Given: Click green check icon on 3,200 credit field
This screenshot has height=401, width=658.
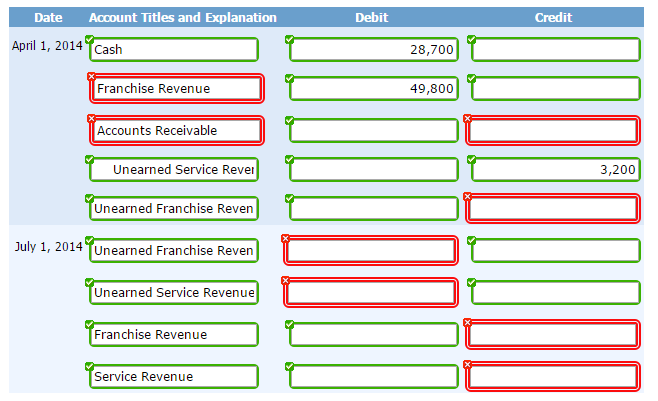Looking at the screenshot, I should (471, 159).
